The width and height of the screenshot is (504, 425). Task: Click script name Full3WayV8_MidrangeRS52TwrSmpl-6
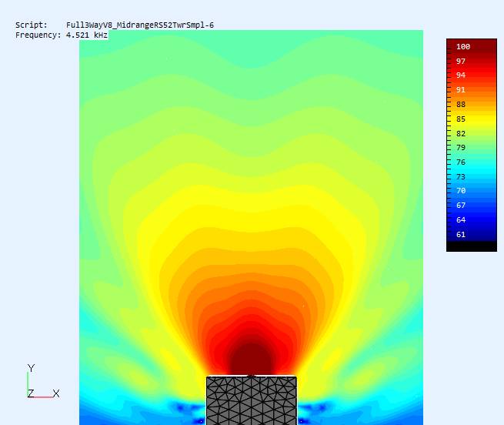click(x=140, y=25)
